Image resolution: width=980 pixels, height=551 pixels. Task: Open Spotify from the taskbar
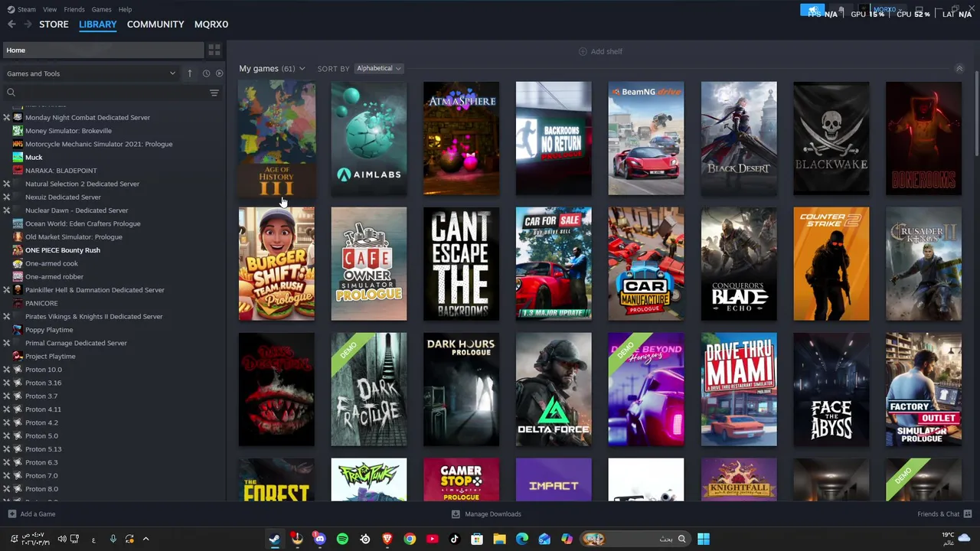342,539
